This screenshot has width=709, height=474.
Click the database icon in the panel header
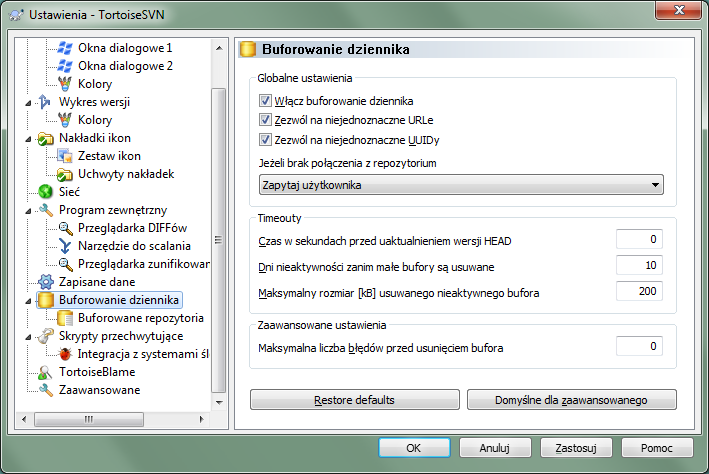pos(247,49)
